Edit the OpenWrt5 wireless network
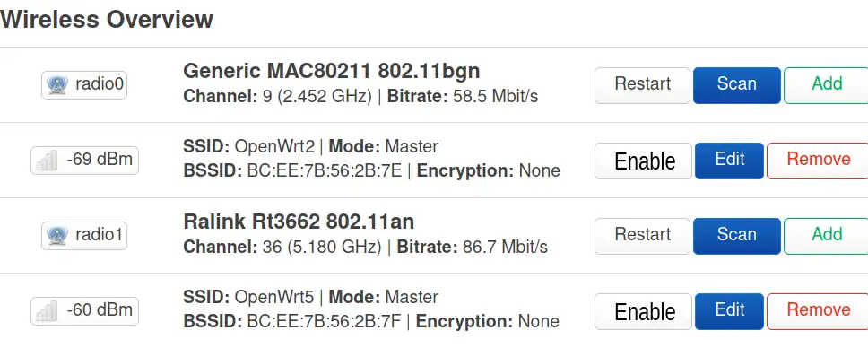868x348 pixels. pyautogui.click(x=730, y=311)
